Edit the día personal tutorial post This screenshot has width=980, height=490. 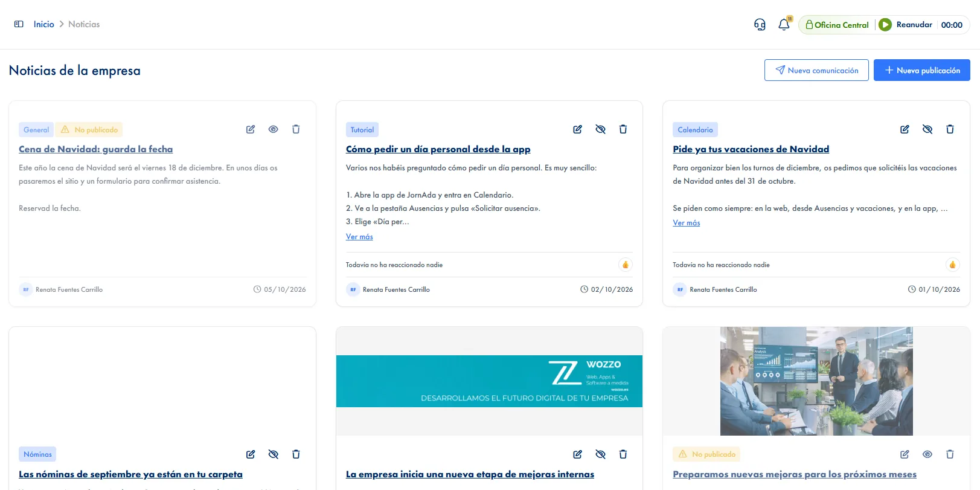click(578, 129)
